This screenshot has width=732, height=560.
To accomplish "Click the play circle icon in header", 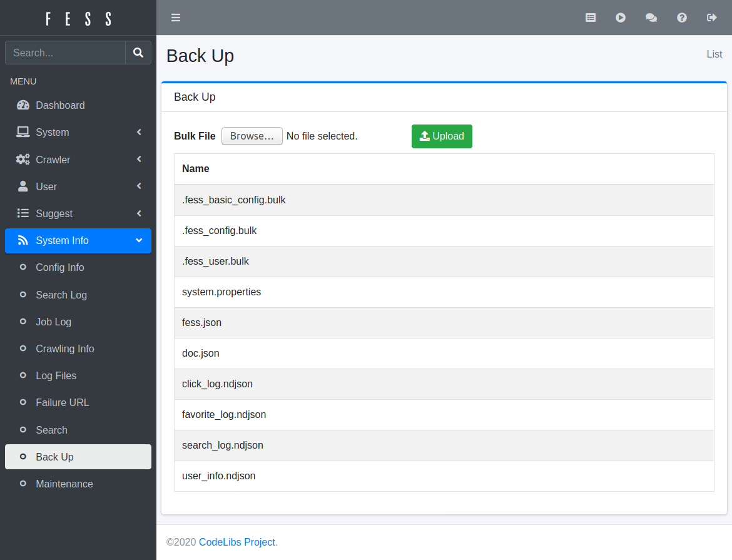I will tap(621, 18).
